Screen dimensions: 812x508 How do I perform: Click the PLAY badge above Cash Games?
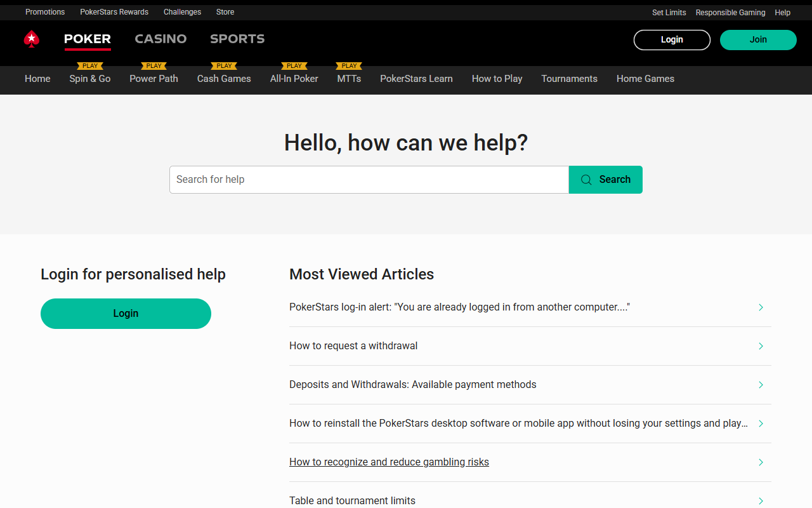coord(224,66)
